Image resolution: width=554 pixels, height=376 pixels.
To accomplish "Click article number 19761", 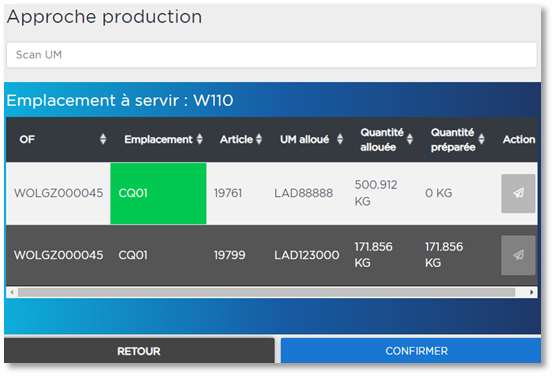I will coord(228,193).
